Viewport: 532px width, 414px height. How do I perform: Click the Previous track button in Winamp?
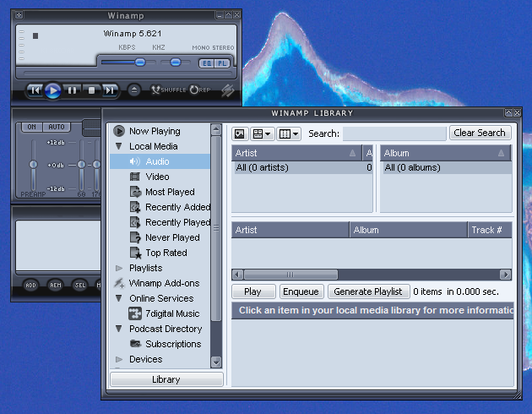35,90
